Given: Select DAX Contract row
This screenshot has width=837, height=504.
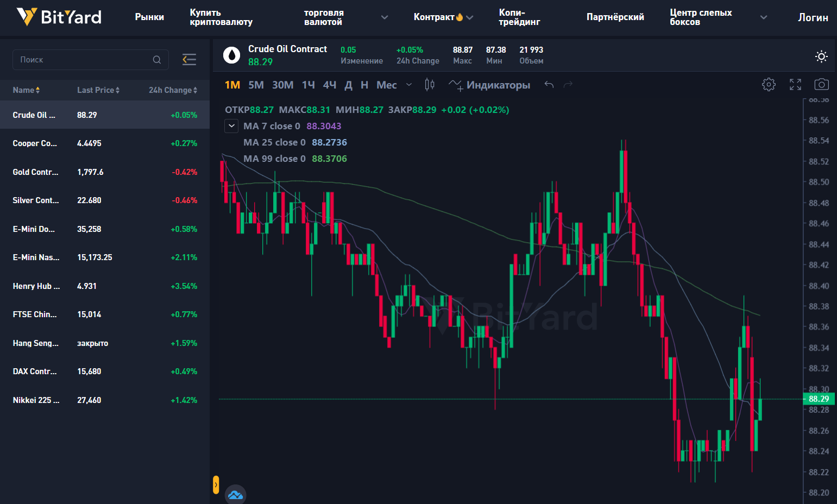Looking at the screenshot, I should tap(105, 371).
